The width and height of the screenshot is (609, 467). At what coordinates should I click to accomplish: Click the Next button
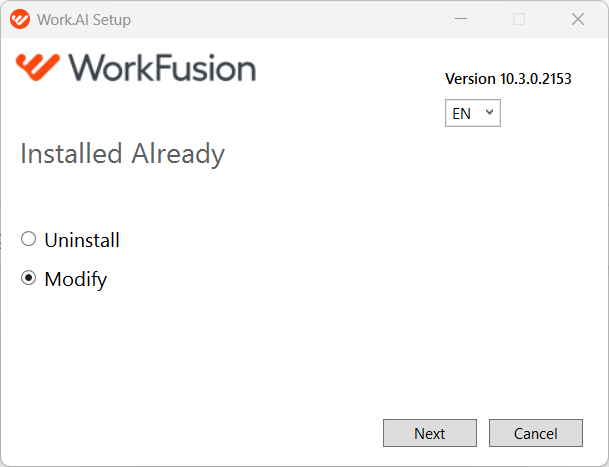430,433
